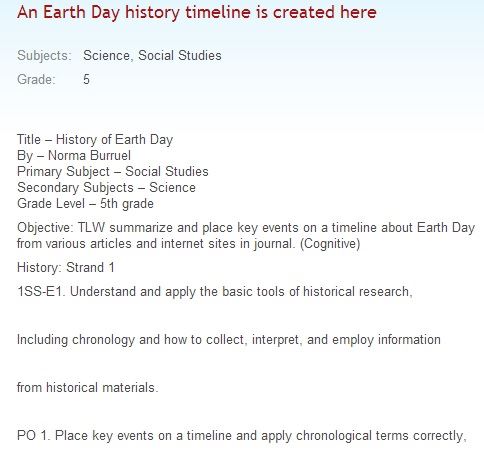Click the author line By – Norma Burruel

tap(74, 155)
